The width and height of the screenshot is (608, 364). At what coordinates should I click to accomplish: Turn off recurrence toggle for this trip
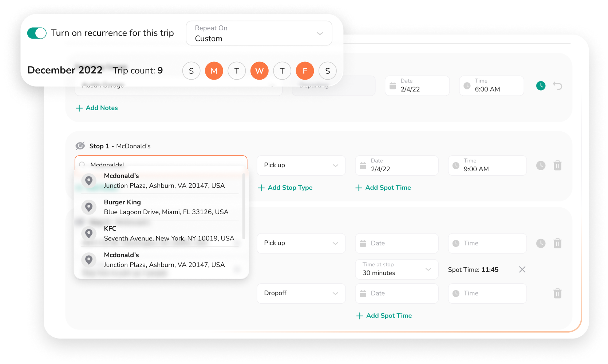(37, 33)
